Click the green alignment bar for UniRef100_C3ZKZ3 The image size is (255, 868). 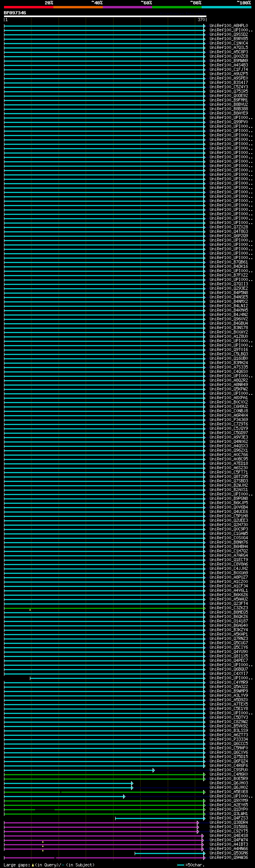(105, 608)
